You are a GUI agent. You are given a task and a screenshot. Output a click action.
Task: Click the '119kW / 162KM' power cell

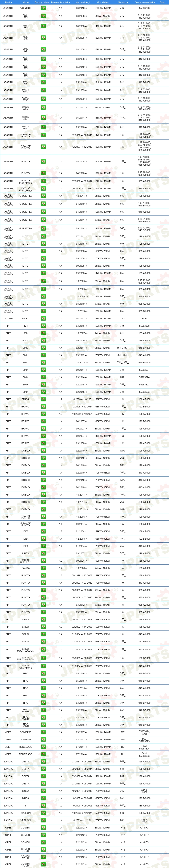pyautogui.click(x=103, y=318)
